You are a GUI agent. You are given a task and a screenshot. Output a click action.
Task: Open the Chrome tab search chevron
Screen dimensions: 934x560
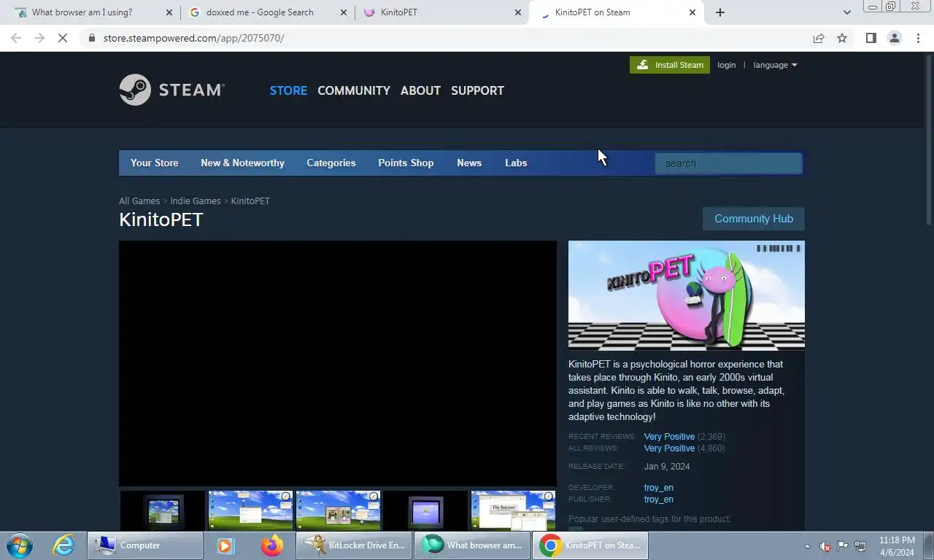(x=846, y=12)
